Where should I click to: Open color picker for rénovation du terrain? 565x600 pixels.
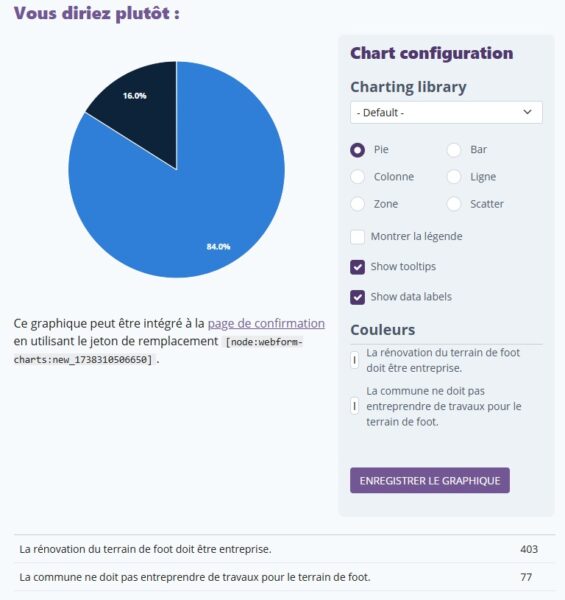point(355,360)
